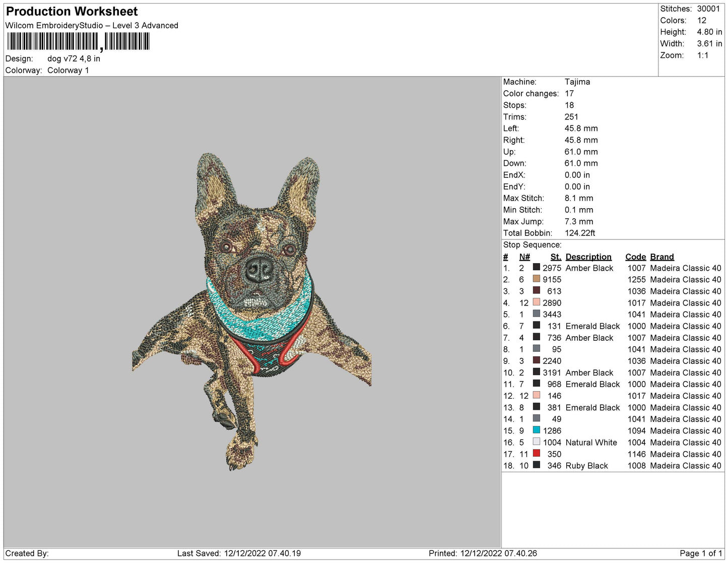The width and height of the screenshot is (728, 563).
Task: Click the Max Stitch value '8.1 mm'
Action: tap(579, 198)
